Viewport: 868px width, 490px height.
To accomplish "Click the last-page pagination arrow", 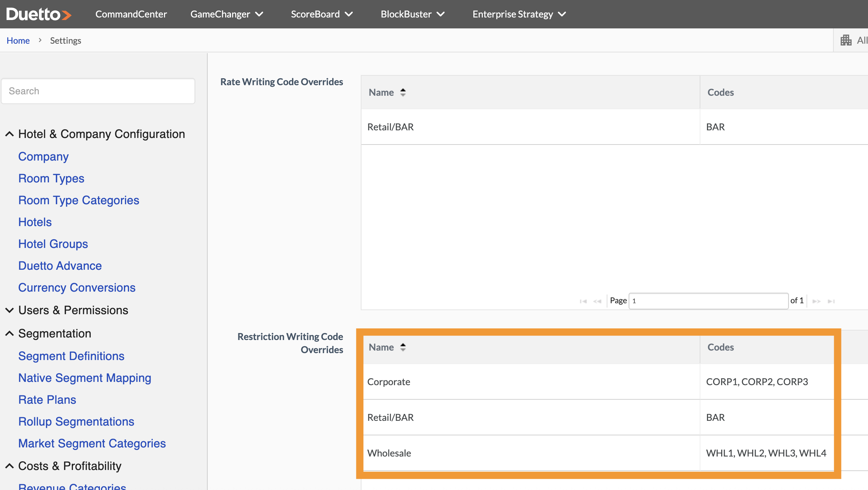I will [830, 301].
